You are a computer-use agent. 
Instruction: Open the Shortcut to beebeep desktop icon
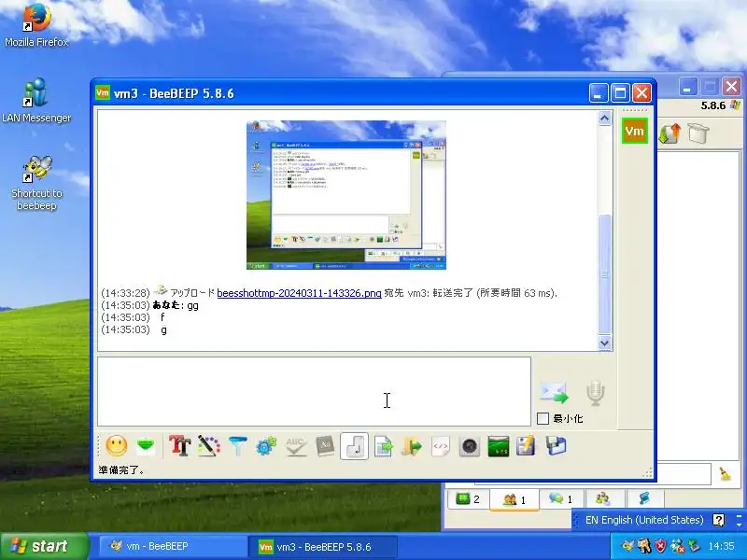tap(36, 183)
